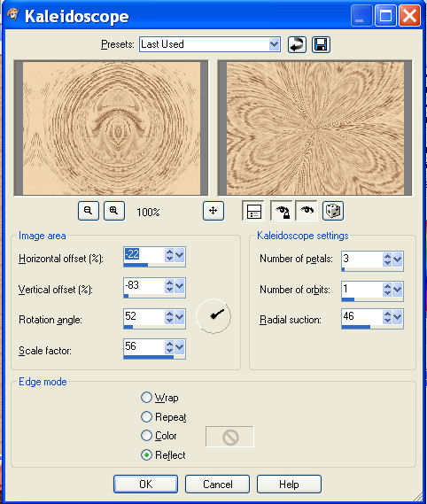Screen dimensions: 427x504
Task: Zoom out the preview with minus magnifier
Action: coord(88,211)
